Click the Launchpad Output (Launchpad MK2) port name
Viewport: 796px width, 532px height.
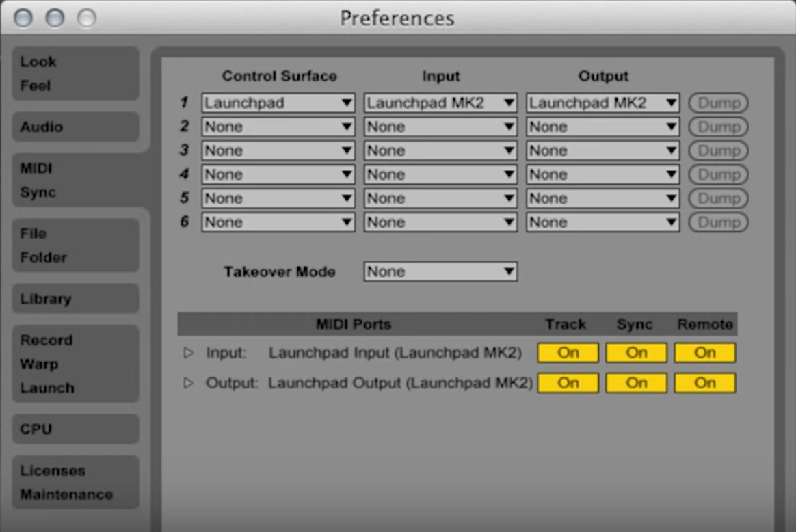pyautogui.click(x=401, y=383)
